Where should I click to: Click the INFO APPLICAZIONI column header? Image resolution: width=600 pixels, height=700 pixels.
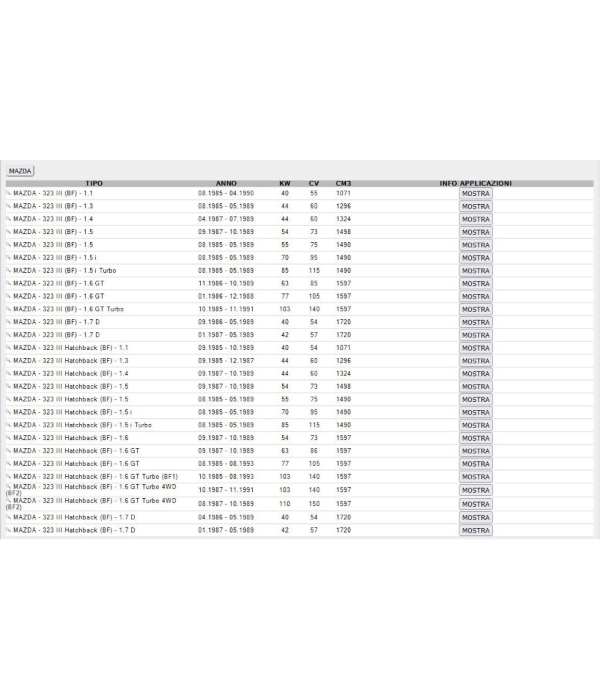(475, 183)
